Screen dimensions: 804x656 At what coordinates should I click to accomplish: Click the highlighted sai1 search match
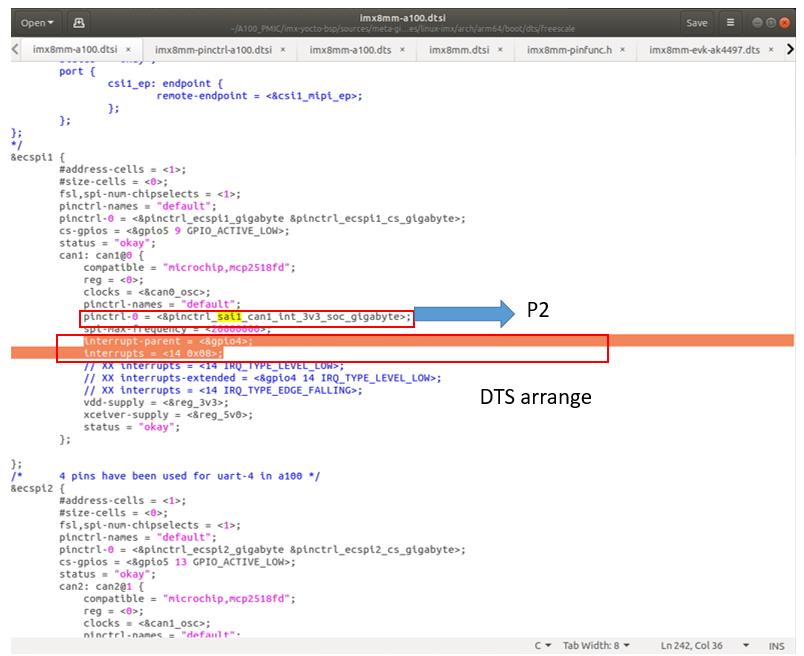coord(229,316)
